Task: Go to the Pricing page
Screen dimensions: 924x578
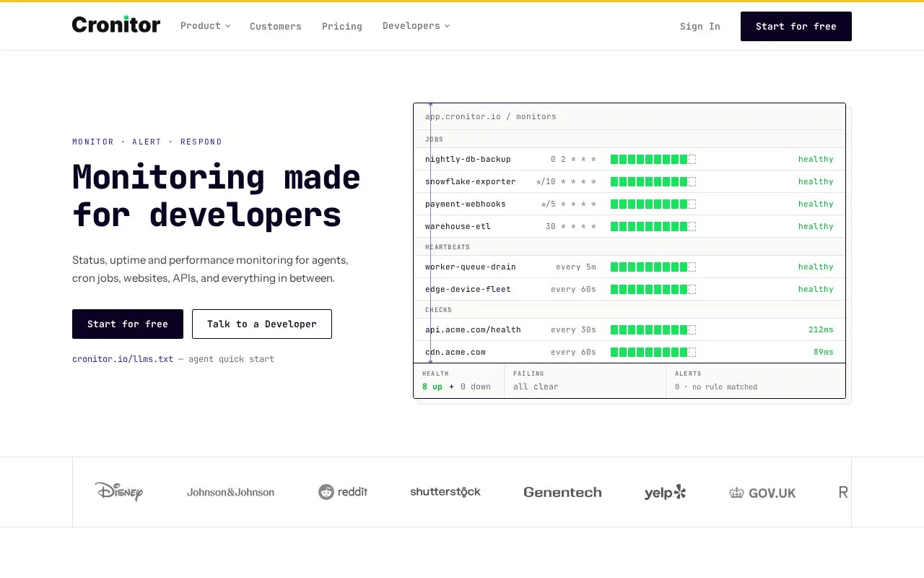Action: point(342,26)
